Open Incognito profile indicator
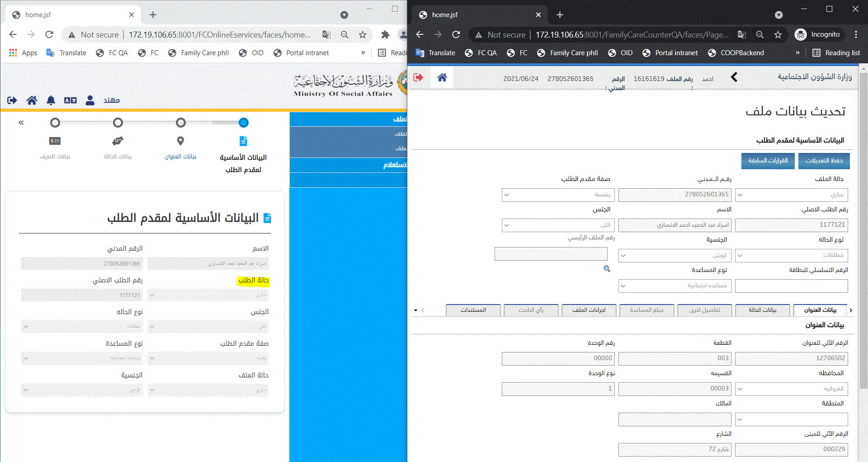Image resolution: width=868 pixels, height=462 pixels. [818, 35]
